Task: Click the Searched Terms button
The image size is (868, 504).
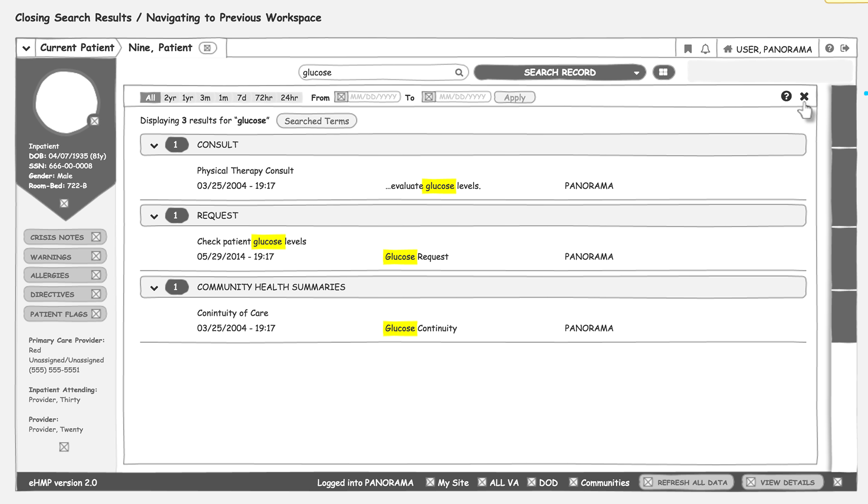Action: coord(316,121)
